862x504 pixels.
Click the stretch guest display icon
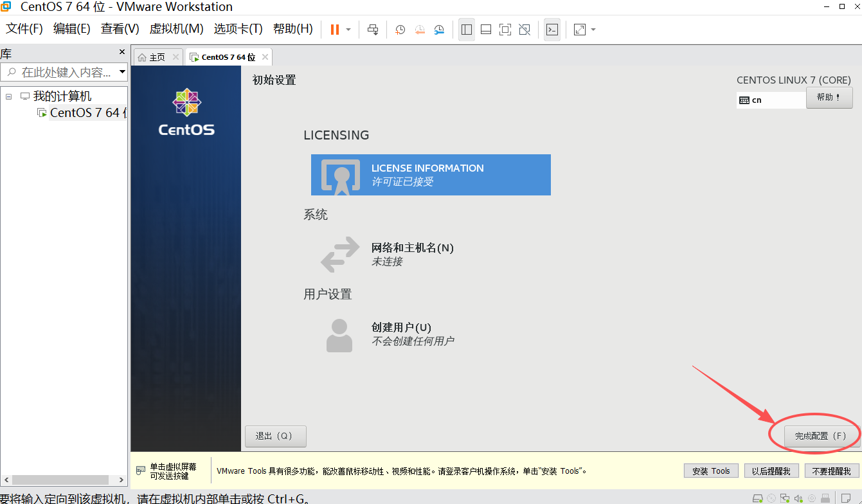[x=580, y=30]
